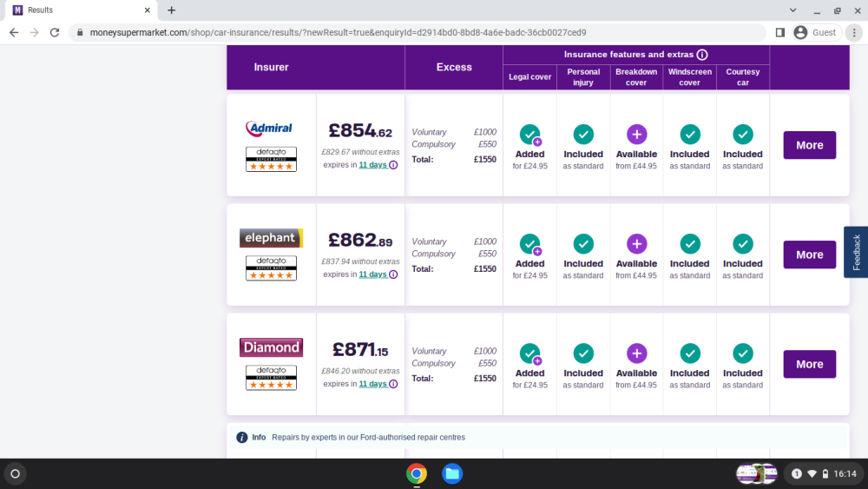Open Elephant quote expiry info icon
Viewport: 868px width, 489px height.
tap(393, 274)
